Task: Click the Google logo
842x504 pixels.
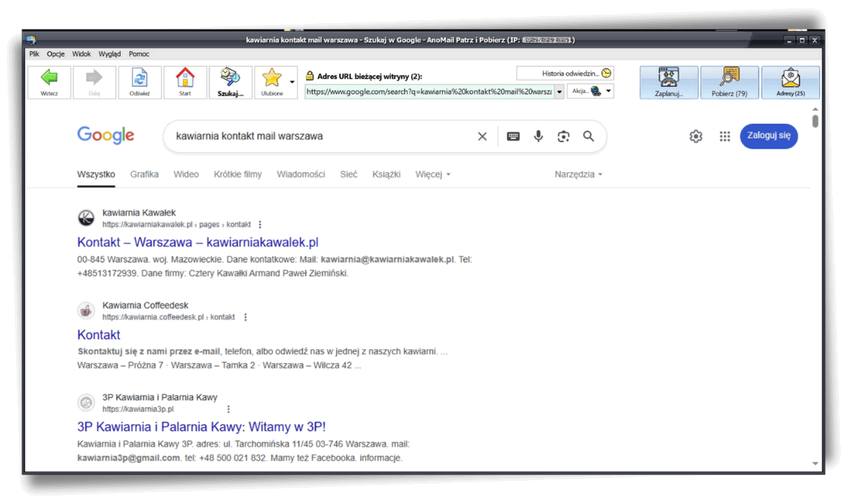Action: pyautogui.click(x=106, y=135)
